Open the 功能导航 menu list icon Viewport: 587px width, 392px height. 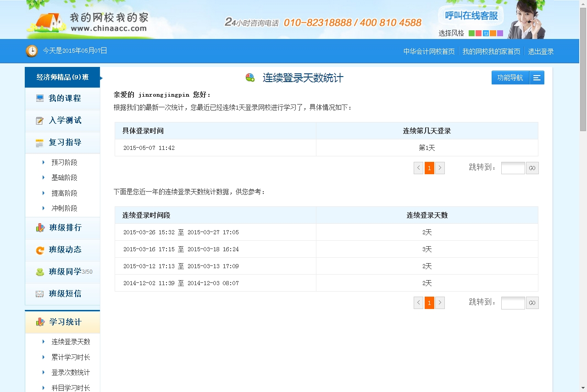click(x=537, y=78)
